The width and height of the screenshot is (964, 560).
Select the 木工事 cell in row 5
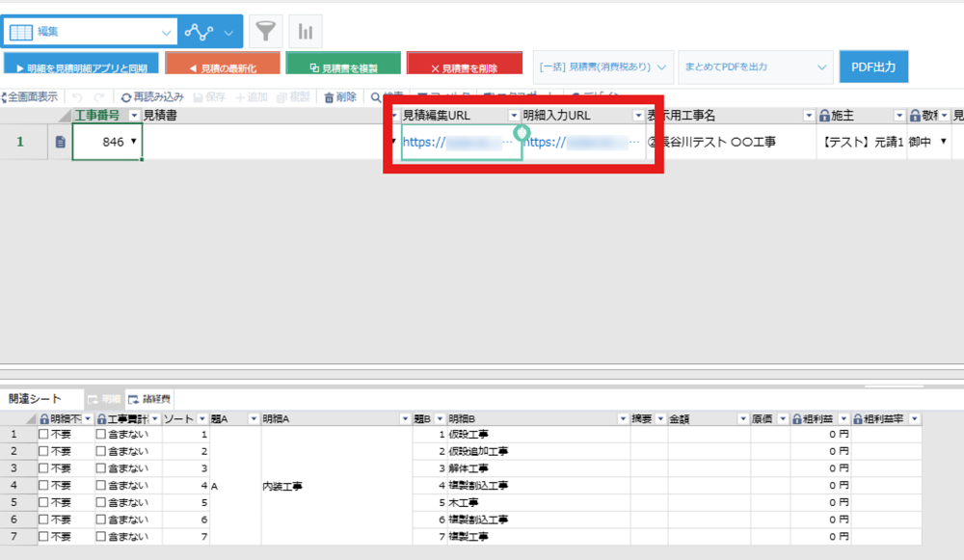point(539,503)
